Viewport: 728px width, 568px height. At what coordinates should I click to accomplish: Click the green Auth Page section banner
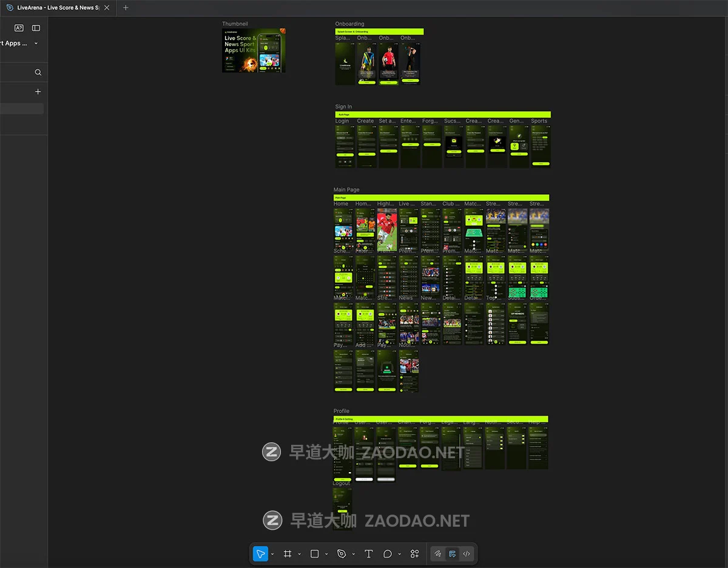443,114
